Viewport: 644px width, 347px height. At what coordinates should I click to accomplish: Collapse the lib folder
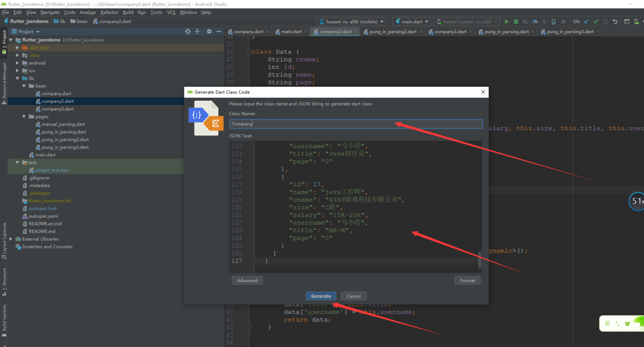[18, 78]
